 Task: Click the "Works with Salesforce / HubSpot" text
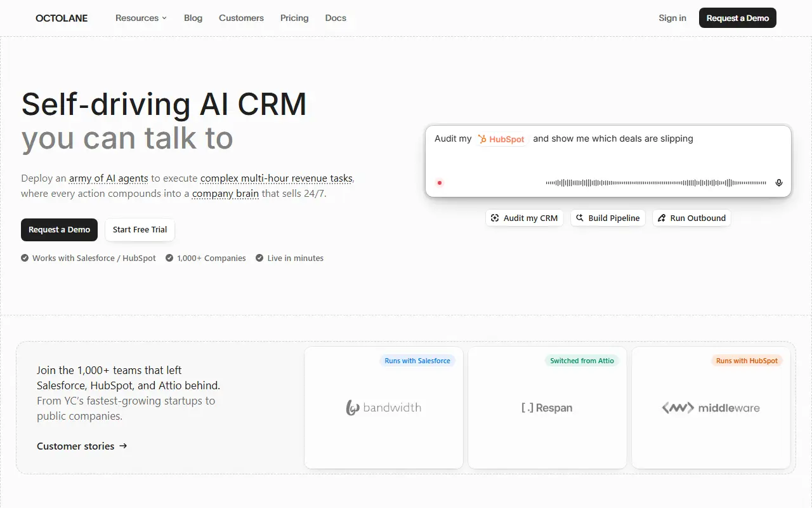click(94, 258)
